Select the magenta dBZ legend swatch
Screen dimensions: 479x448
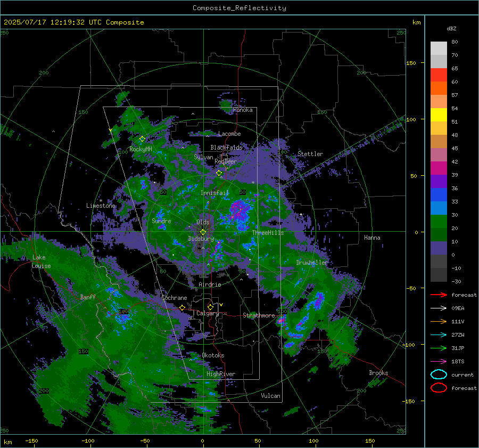pyautogui.click(x=439, y=168)
